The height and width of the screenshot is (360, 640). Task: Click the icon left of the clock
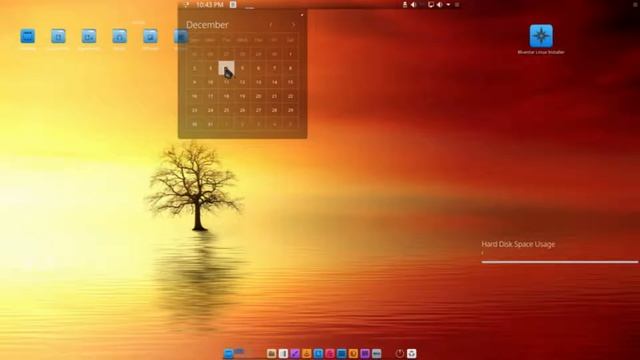[x=186, y=4]
